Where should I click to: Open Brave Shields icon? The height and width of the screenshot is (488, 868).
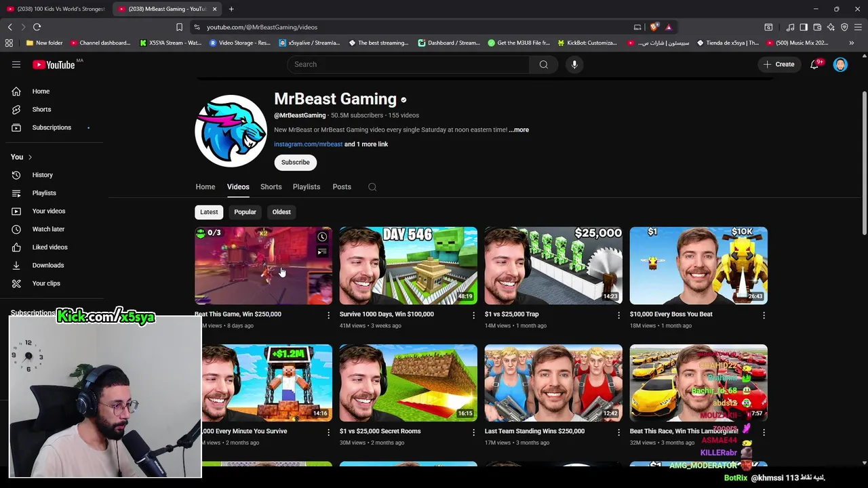coord(654,27)
